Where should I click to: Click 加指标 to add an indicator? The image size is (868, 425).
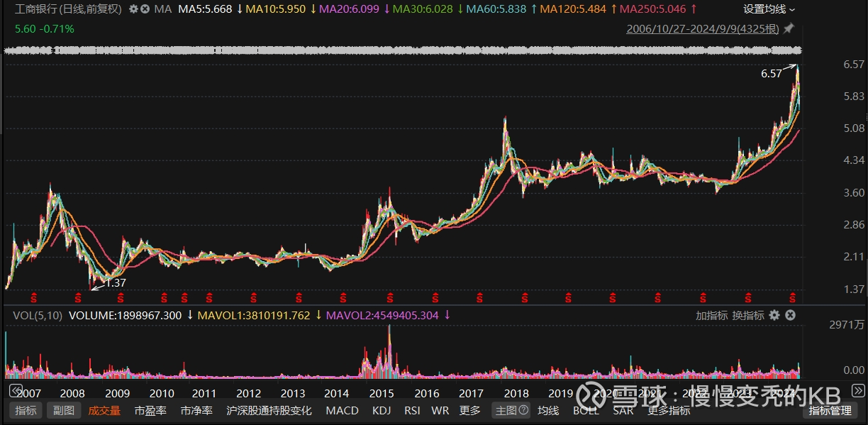point(711,315)
